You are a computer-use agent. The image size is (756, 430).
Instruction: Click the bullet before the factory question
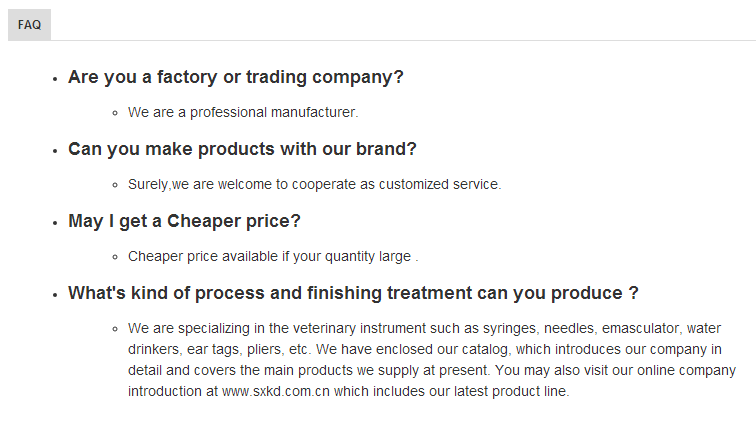pyautogui.click(x=55, y=79)
